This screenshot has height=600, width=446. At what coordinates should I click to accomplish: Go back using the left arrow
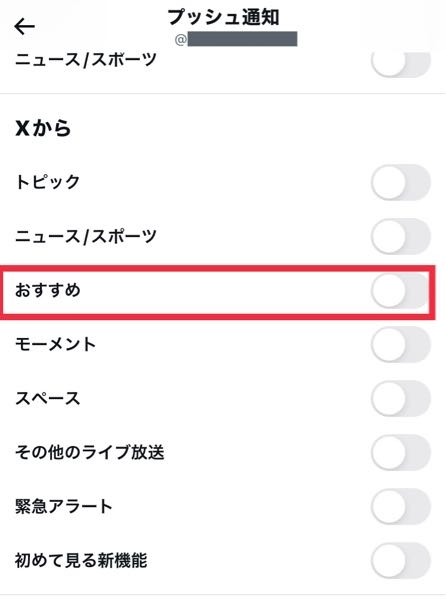pyautogui.click(x=24, y=26)
